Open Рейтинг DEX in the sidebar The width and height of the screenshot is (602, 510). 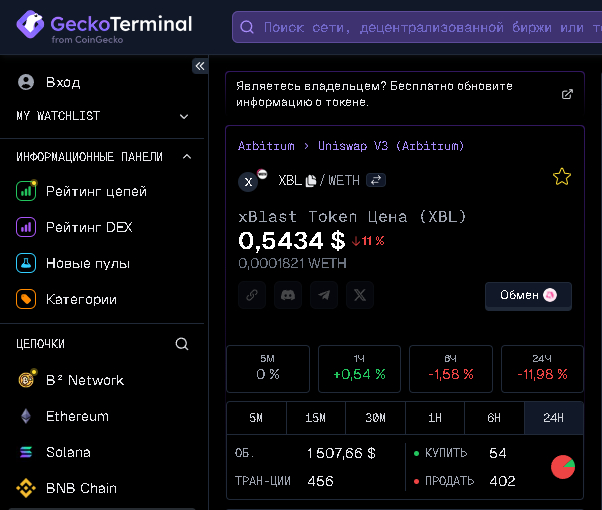89,227
